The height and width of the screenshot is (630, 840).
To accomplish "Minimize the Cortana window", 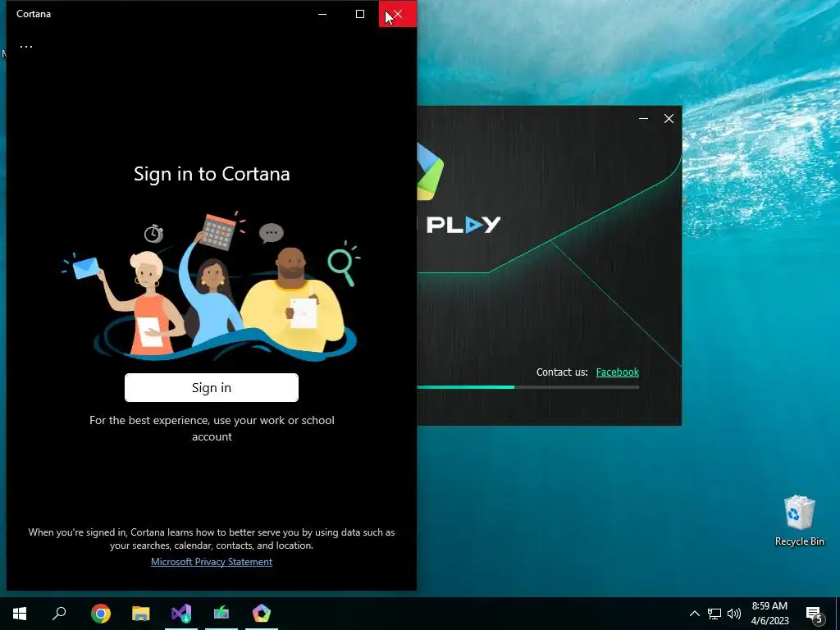I will (x=322, y=14).
